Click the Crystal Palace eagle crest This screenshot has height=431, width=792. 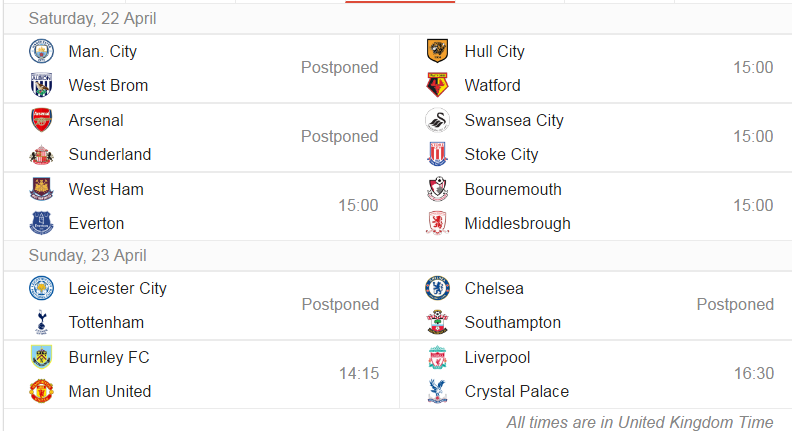tap(437, 391)
